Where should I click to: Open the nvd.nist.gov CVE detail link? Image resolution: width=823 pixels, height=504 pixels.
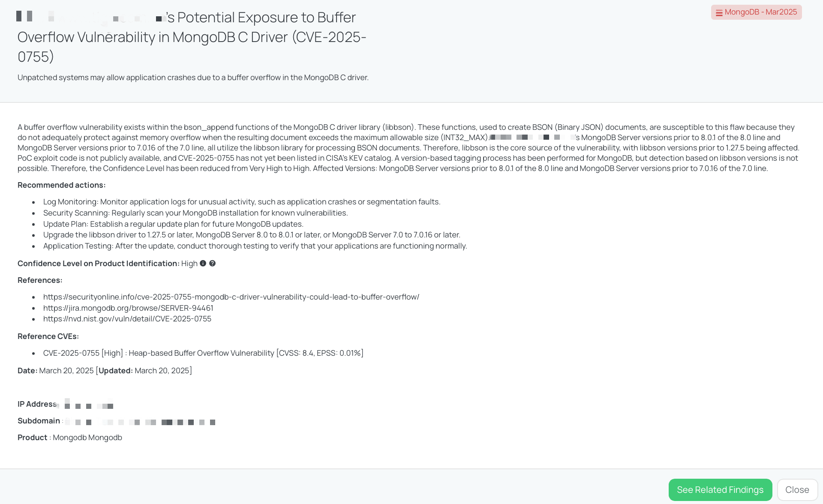(127, 319)
